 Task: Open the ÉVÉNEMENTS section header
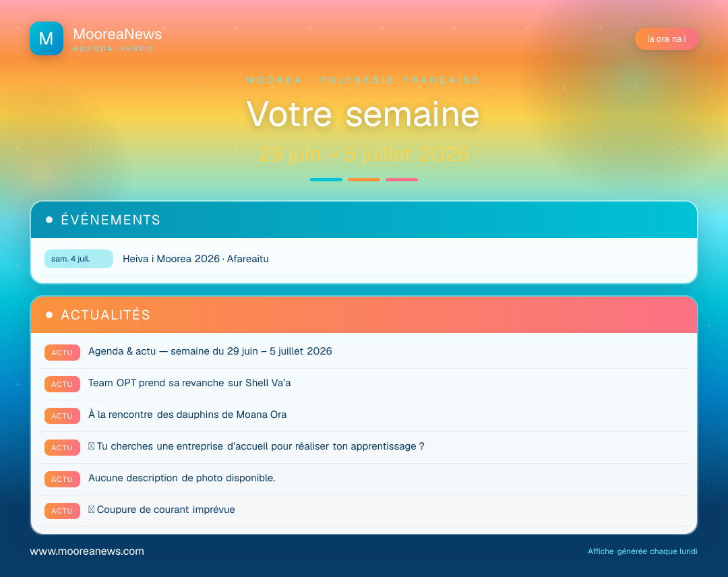(364, 220)
